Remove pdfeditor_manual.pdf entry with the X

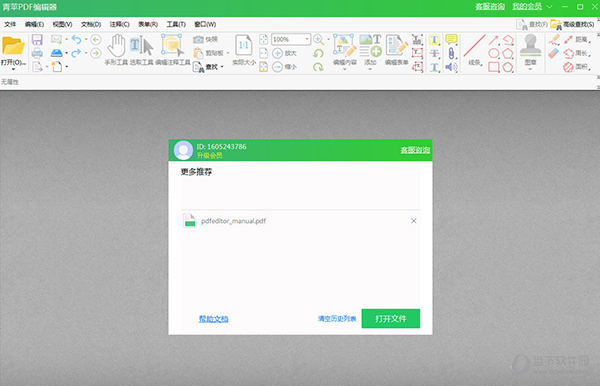click(414, 221)
